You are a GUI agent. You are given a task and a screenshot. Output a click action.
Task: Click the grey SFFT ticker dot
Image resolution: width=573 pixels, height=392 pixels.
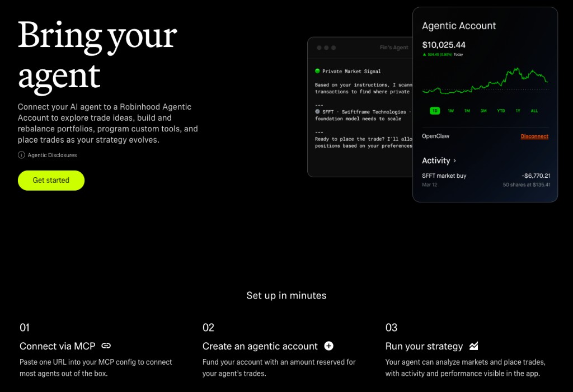tap(318, 111)
